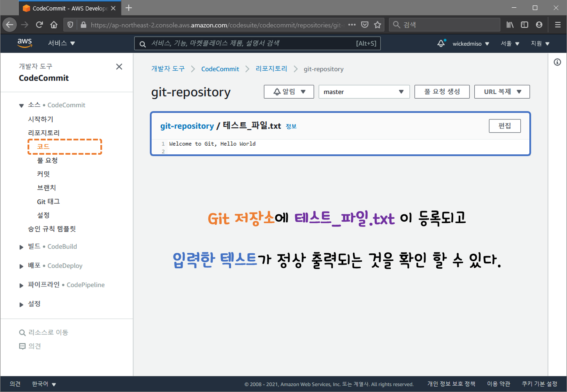Close the CodeCommit side navigation
Viewport: 567px width, 392px height.
[119, 67]
